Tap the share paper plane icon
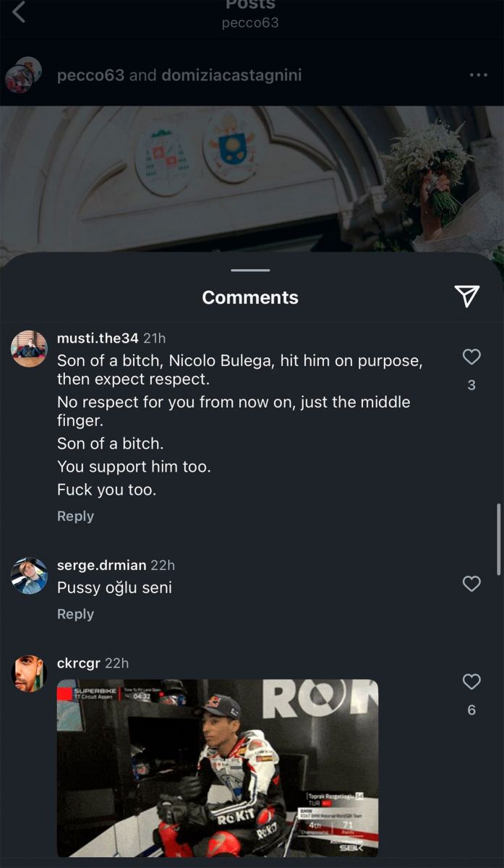The width and height of the screenshot is (504, 868). tap(466, 295)
